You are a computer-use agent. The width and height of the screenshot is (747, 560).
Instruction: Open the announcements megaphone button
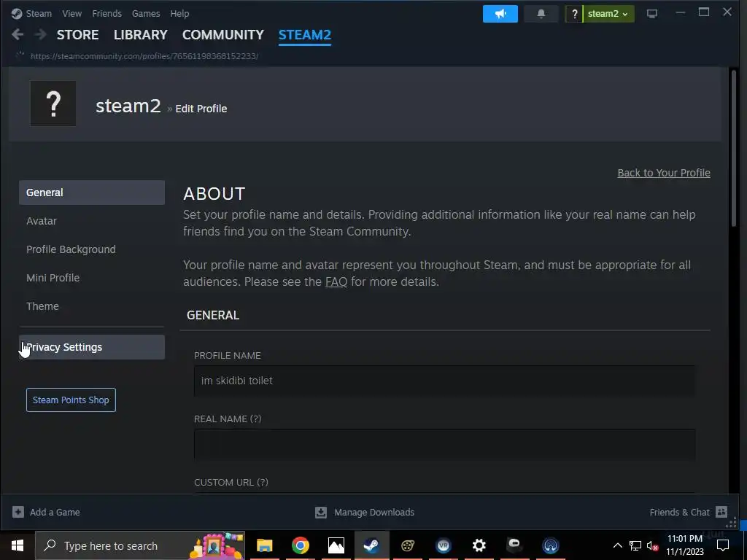pos(500,13)
